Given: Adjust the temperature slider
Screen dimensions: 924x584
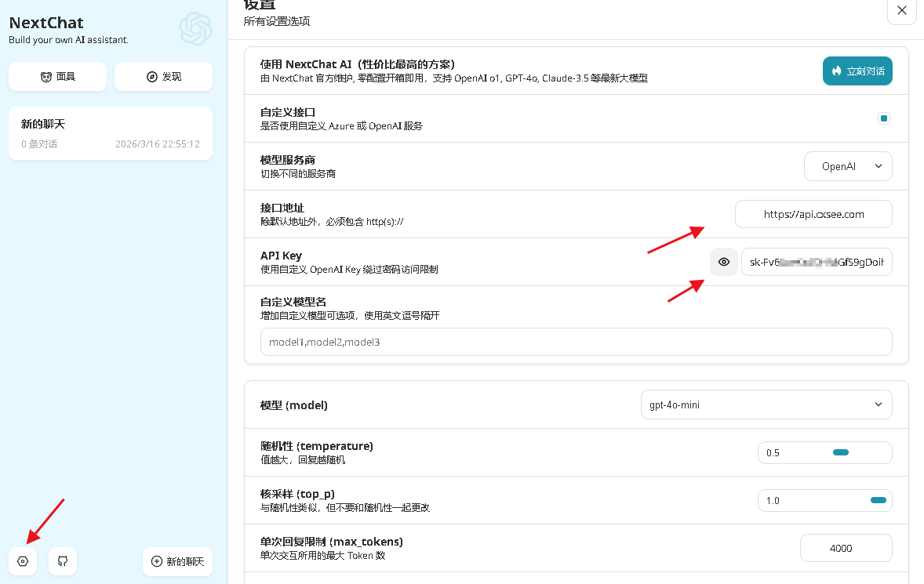Looking at the screenshot, I should click(840, 452).
